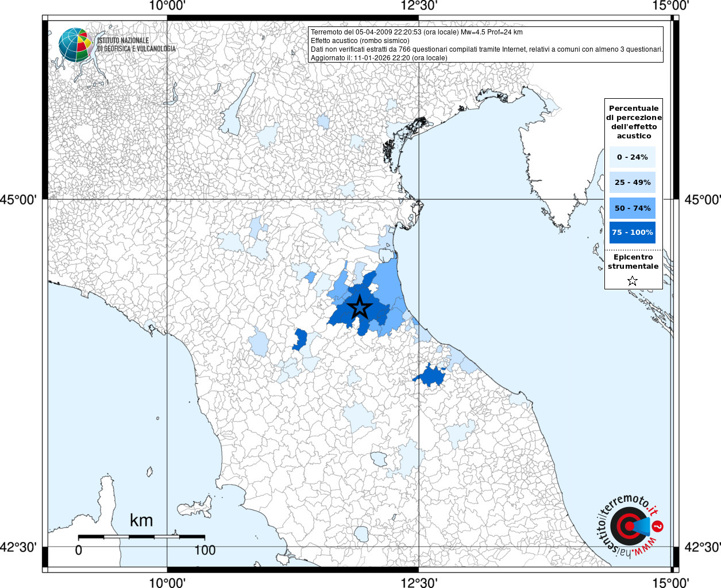The image size is (721, 588).
Task: Click the dark blue region southeast of the epicenter
Action: pos(430,376)
